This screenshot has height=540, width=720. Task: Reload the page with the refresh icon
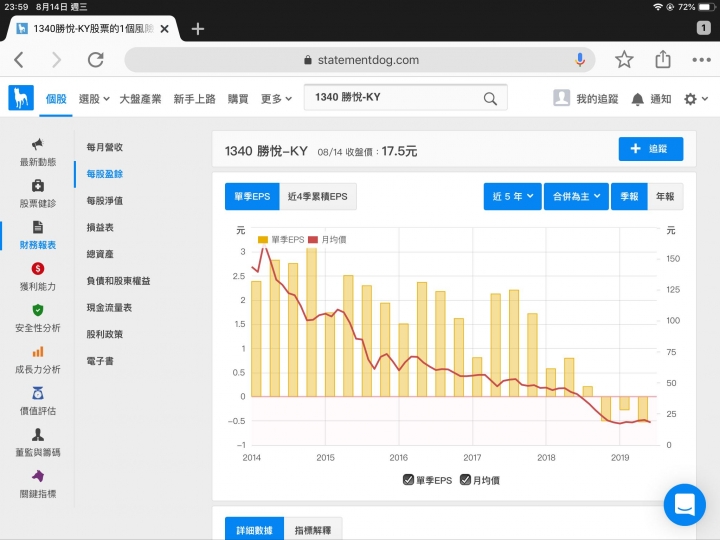[x=96, y=60]
